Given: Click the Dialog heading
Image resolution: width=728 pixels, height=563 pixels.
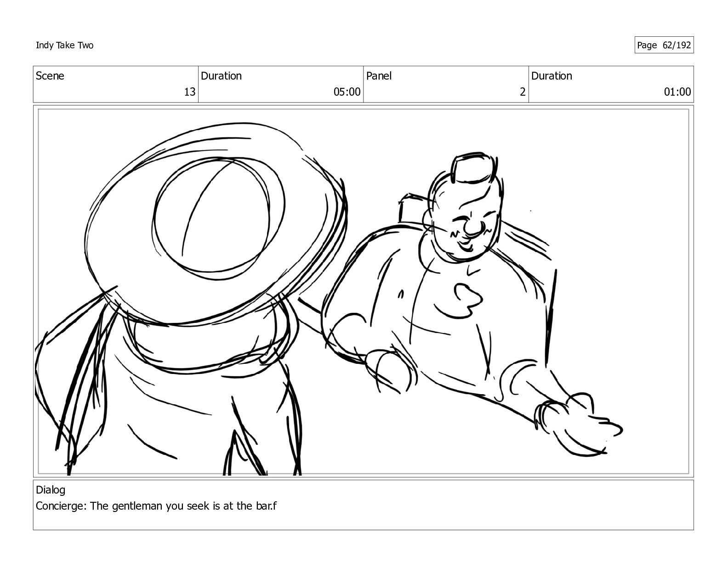Looking at the screenshot, I should pos(51,490).
